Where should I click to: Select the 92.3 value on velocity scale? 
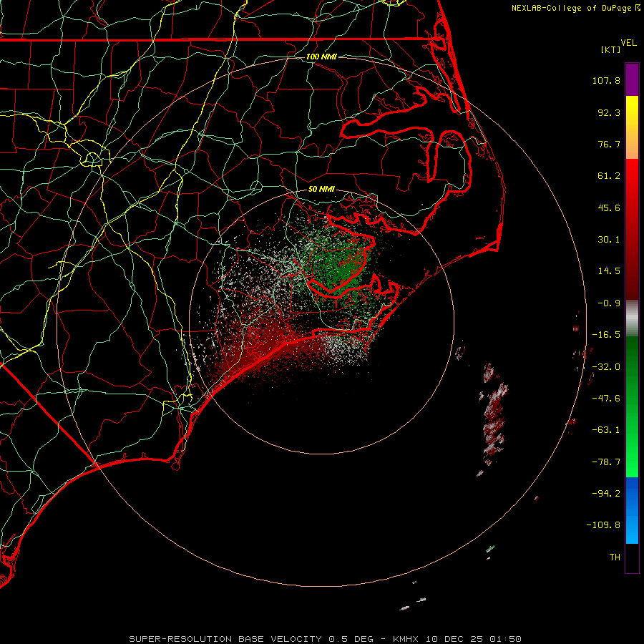(x=609, y=112)
